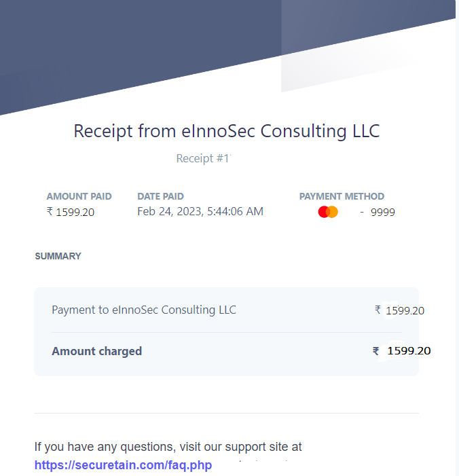
Task: Click the SUMMARY section heading
Action: (58, 256)
